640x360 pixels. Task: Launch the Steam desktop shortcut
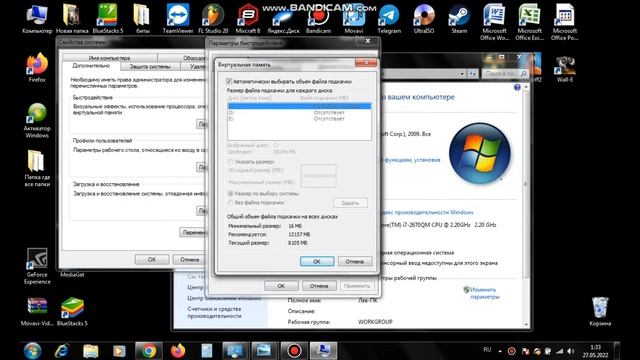459,19
